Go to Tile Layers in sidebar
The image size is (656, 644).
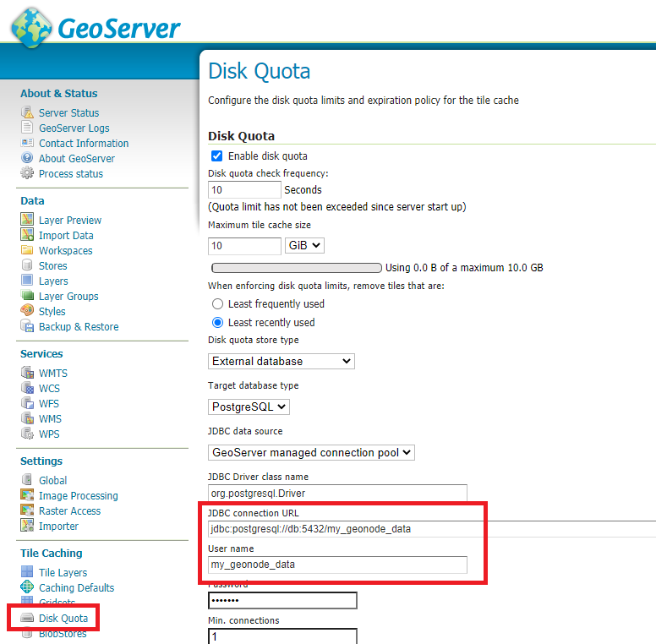(63, 573)
